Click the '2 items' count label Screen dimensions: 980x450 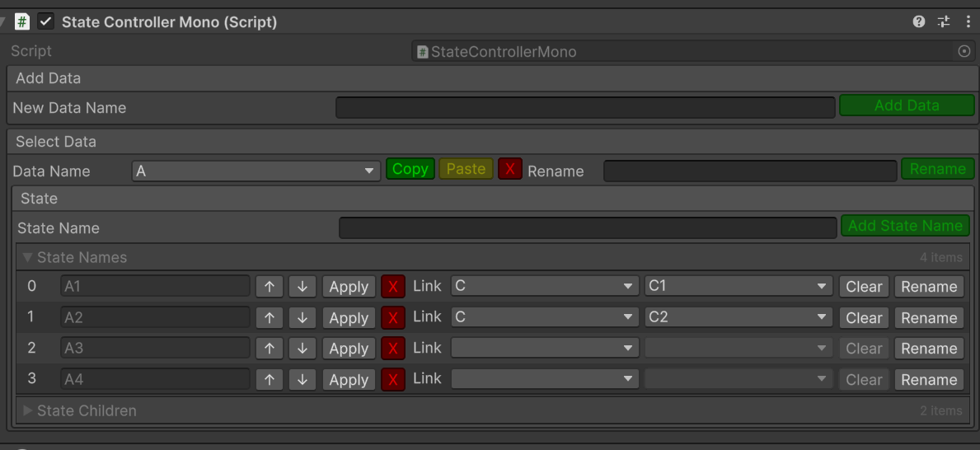pos(941,410)
